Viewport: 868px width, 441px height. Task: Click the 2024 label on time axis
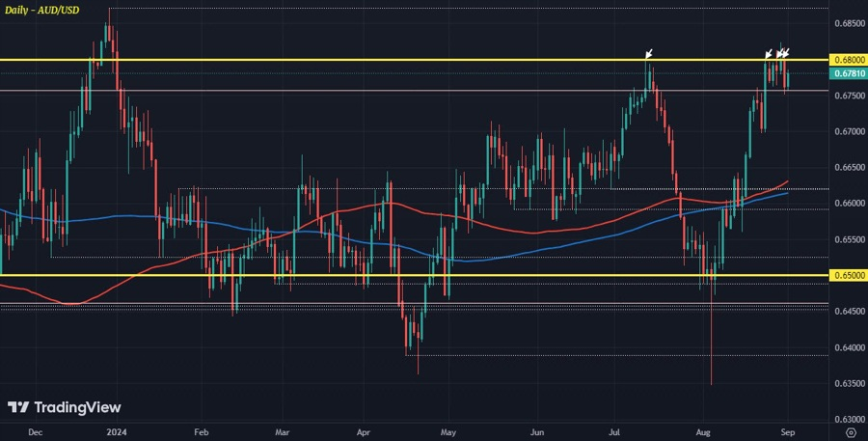pyautogui.click(x=116, y=431)
